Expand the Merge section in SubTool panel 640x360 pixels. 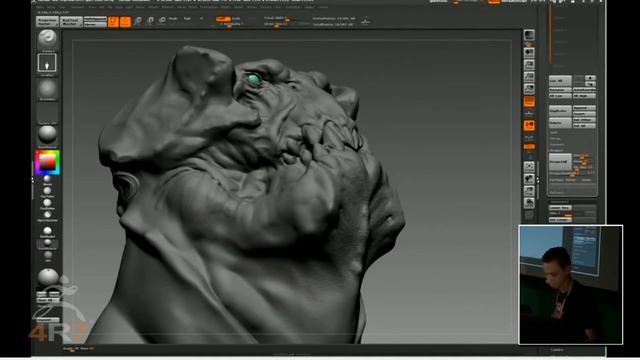(555, 139)
